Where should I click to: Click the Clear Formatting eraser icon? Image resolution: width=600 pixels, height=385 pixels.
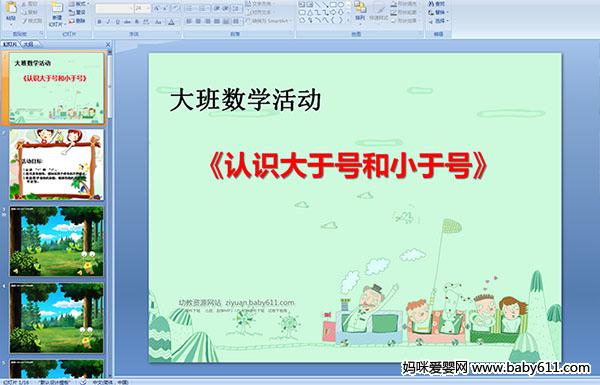pyautogui.click(x=175, y=8)
